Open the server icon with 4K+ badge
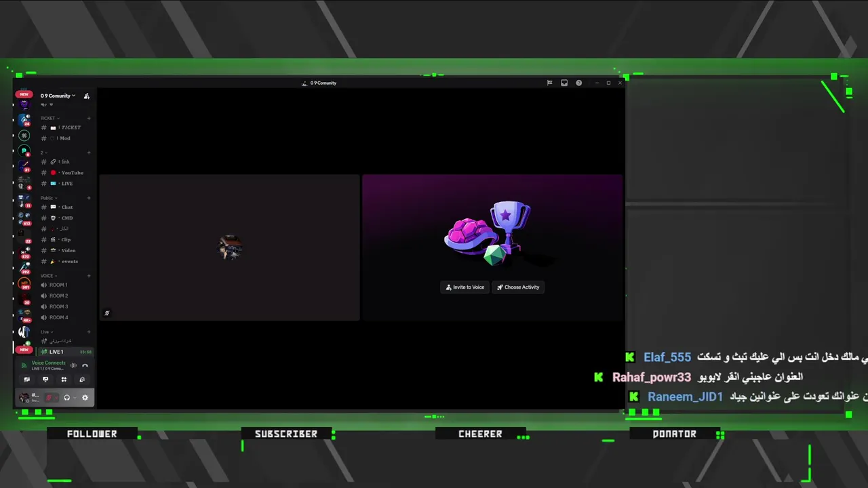The width and height of the screenshot is (868, 488). 24,315
